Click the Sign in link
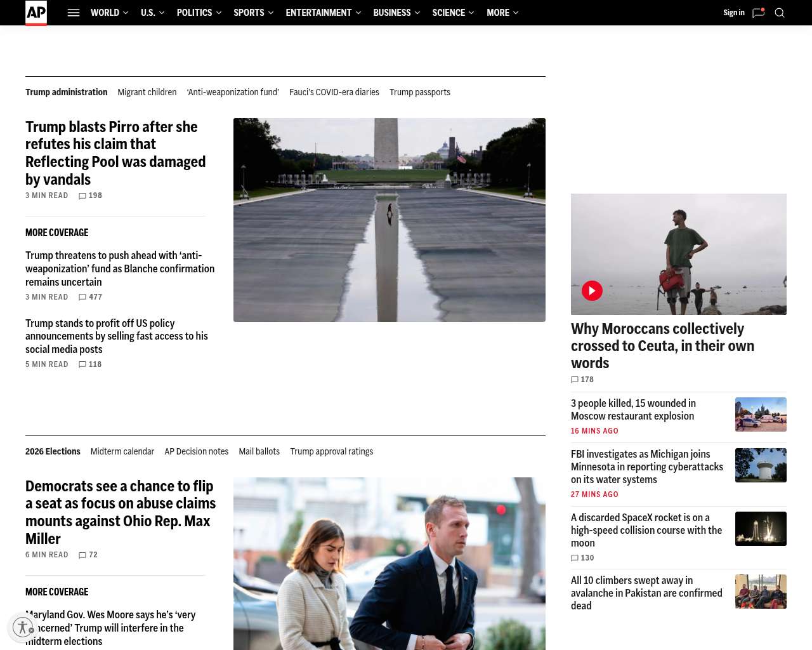 click(x=734, y=13)
